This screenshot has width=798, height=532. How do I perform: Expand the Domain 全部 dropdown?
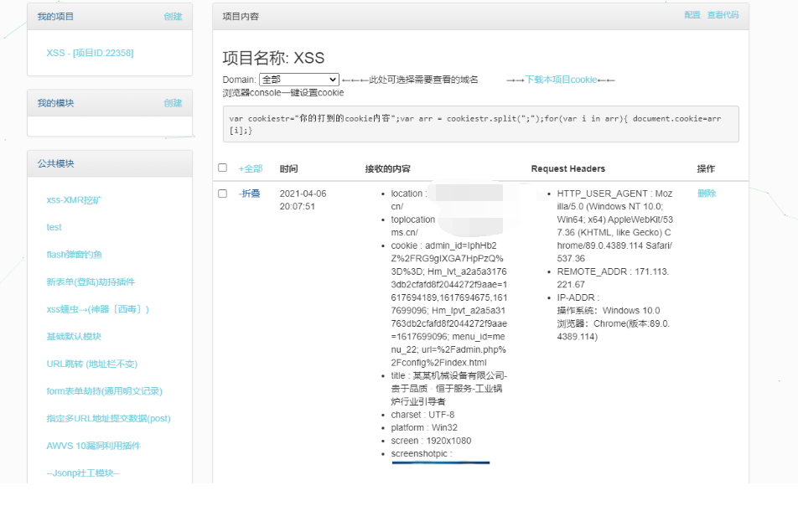tap(298, 80)
